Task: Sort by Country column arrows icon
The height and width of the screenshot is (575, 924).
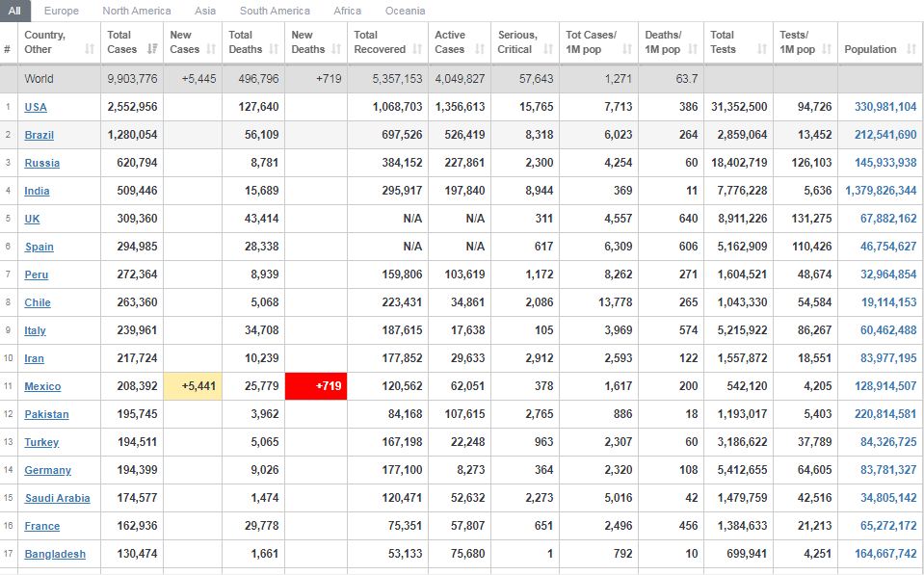Action: point(90,49)
